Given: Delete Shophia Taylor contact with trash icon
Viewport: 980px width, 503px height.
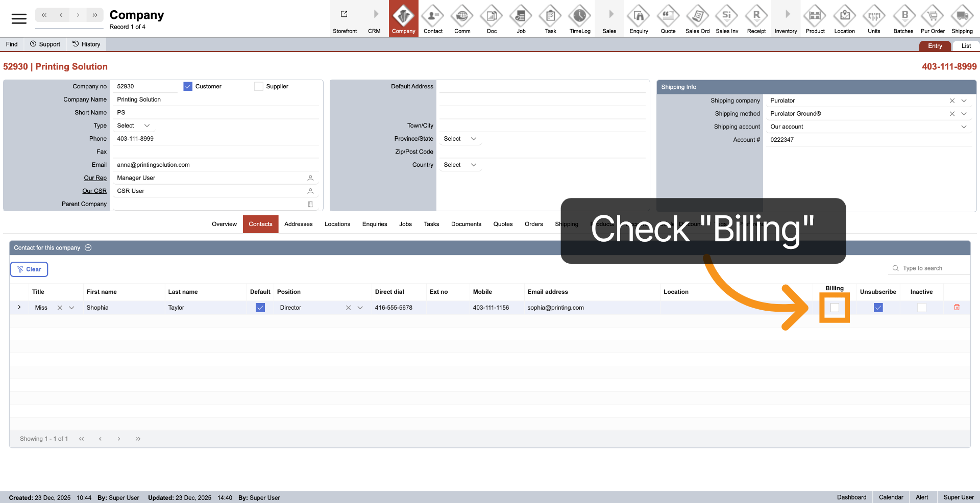Looking at the screenshot, I should tap(957, 307).
